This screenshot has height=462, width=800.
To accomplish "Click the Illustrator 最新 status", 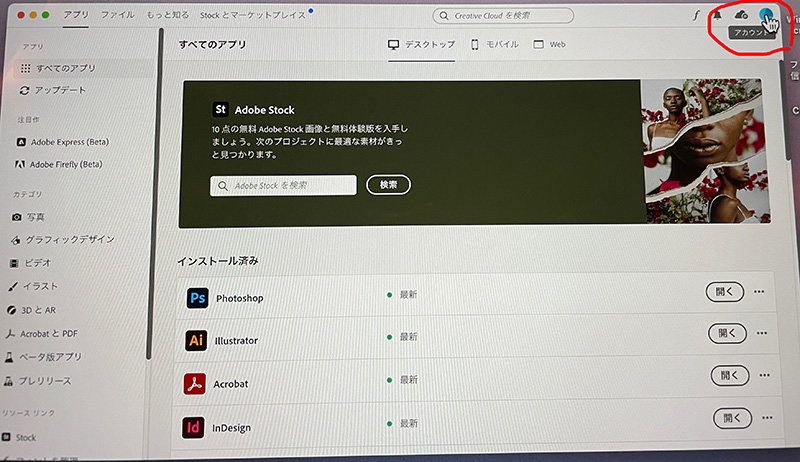I will coord(402,337).
